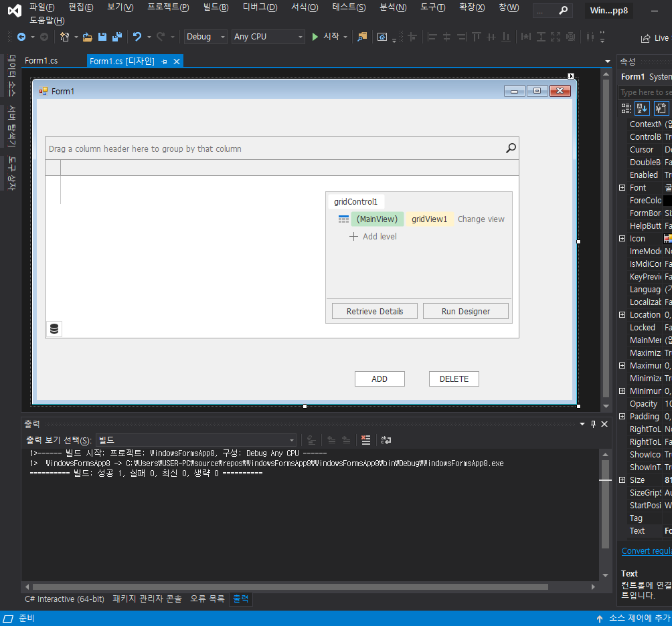The width and height of the screenshot is (672, 626).
Task: Click the ForeColor black color swatch
Action: [x=668, y=201]
